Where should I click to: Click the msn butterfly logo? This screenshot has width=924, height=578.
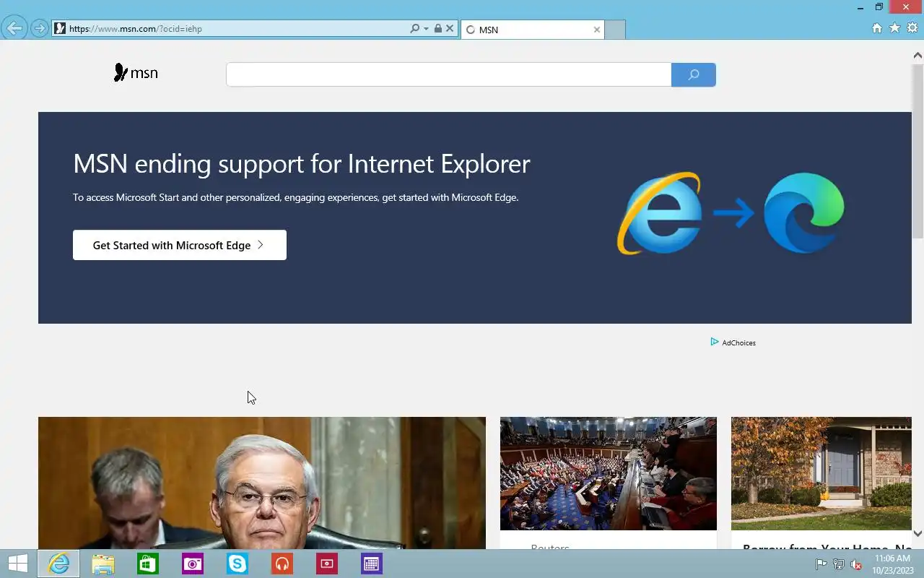tap(136, 73)
